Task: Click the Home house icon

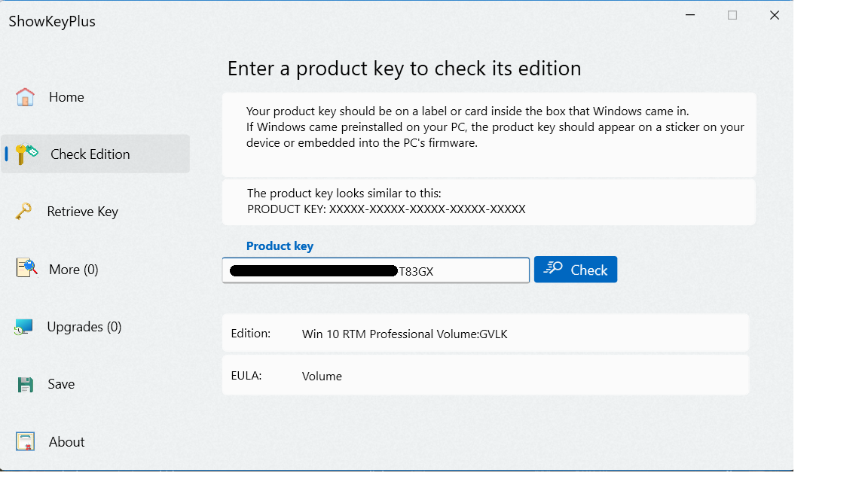Action: pos(25,97)
